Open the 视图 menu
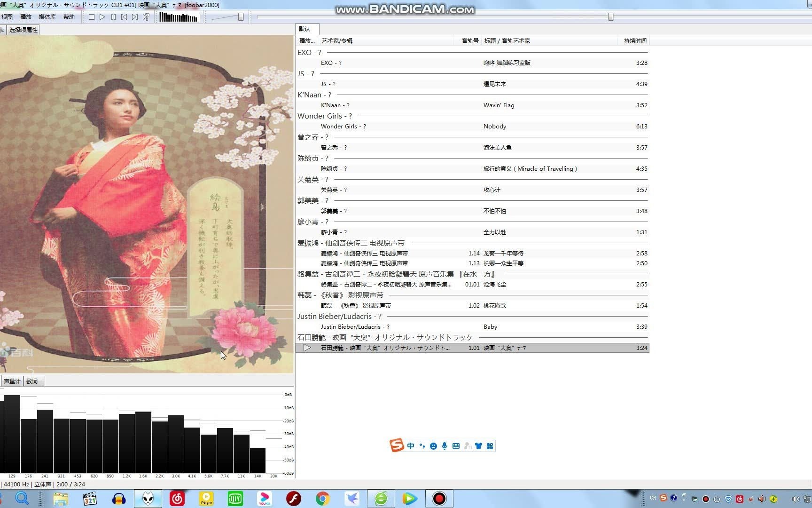 pos(7,17)
